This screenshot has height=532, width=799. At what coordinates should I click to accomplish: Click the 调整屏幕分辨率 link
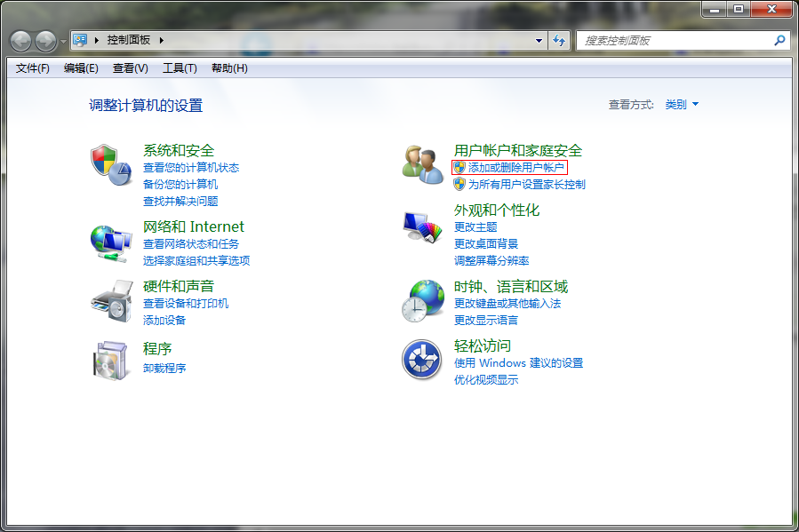[491, 260]
